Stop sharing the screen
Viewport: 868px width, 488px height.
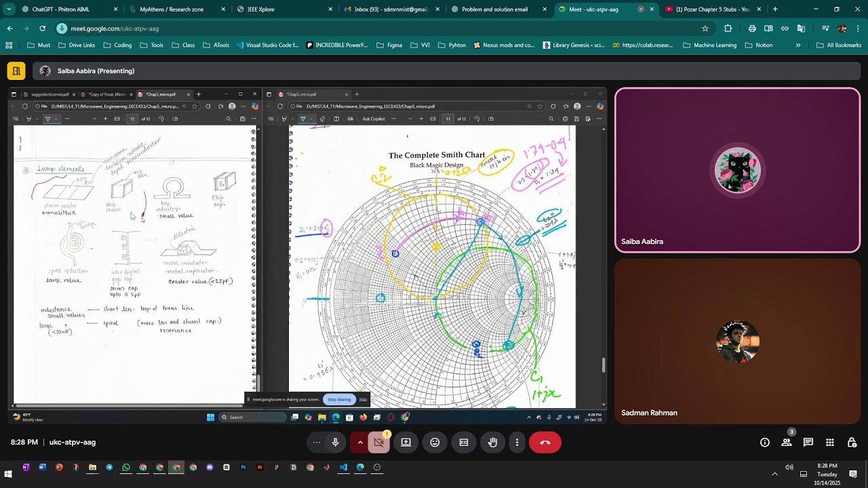[x=339, y=399]
